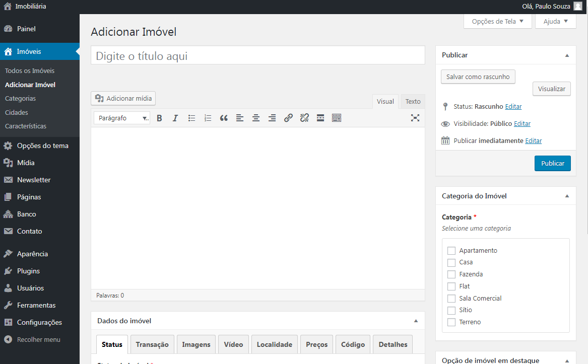Check the Sítio category
588x364 pixels.
(451, 311)
